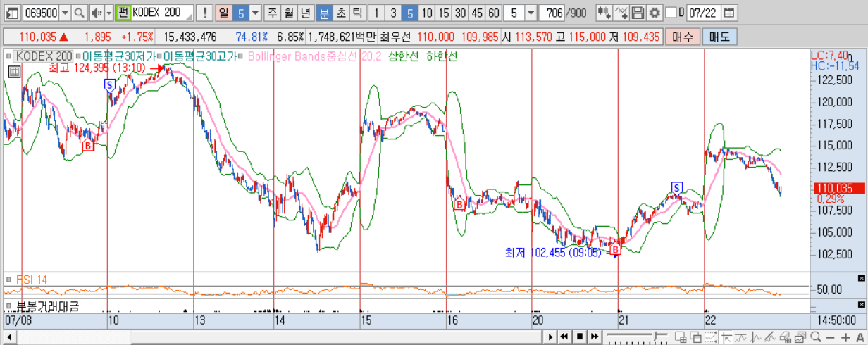The image size is (868, 345).
Task: Select the yearly 년 chart period
Action: pos(305,13)
